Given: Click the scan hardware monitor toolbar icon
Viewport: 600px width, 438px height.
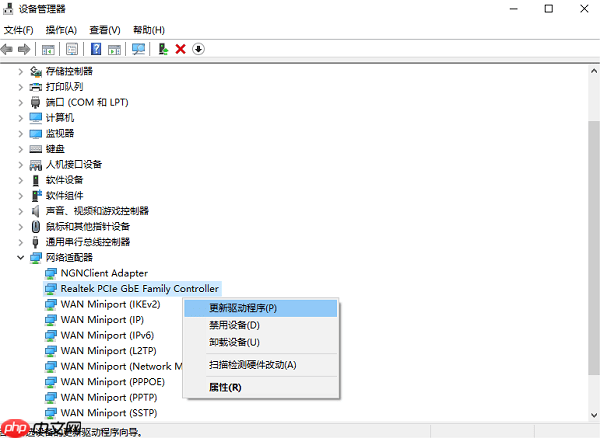Looking at the screenshot, I should [138, 49].
